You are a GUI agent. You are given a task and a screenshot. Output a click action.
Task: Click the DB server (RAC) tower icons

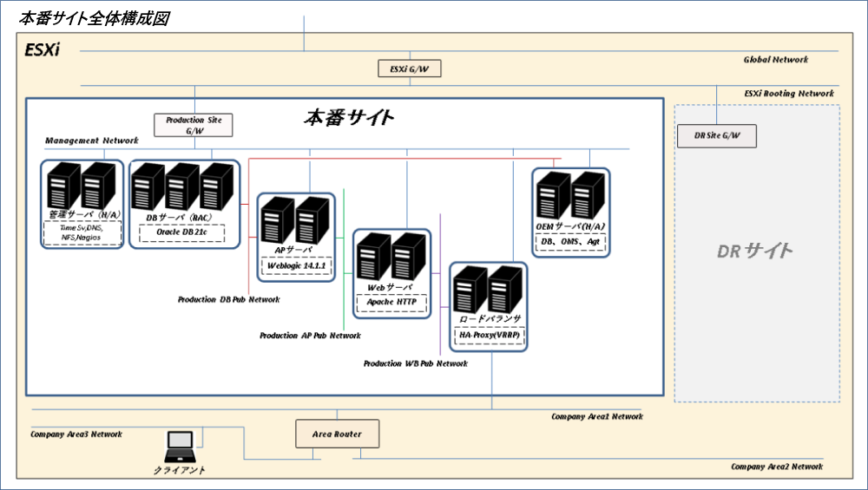[182, 187]
